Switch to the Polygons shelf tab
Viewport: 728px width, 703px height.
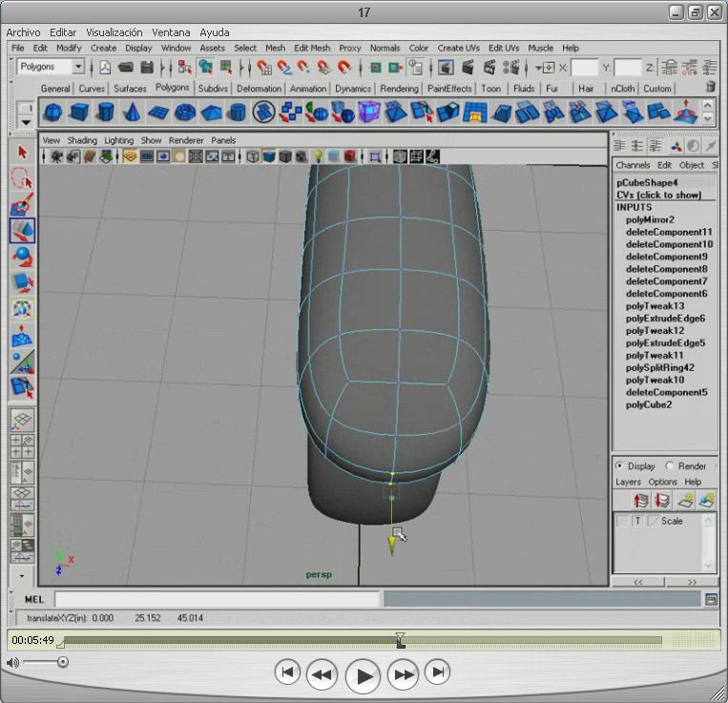pyautogui.click(x=173, y=87)
